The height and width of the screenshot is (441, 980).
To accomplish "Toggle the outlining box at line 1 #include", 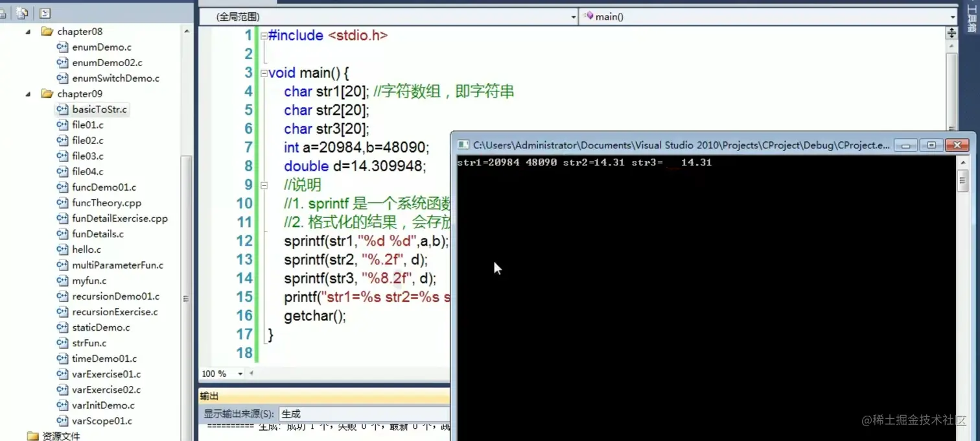I will click(264, 36).
